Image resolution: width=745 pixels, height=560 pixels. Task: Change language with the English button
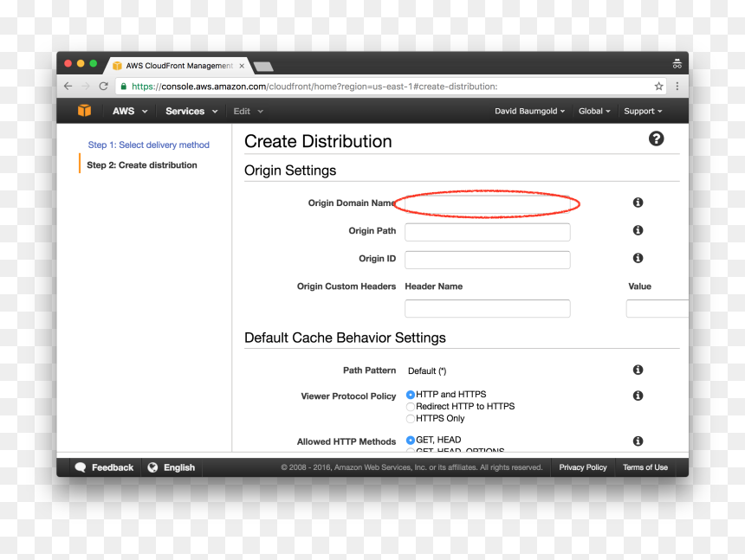171,467
